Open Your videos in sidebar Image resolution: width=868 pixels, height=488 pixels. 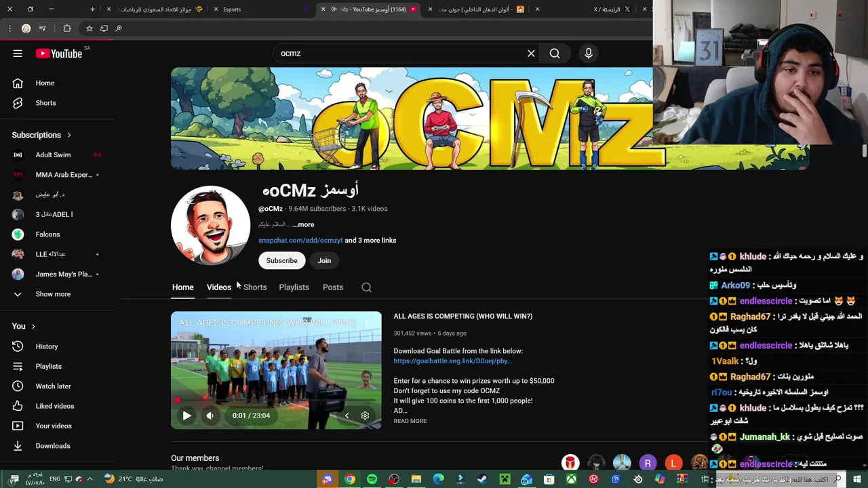54,426
